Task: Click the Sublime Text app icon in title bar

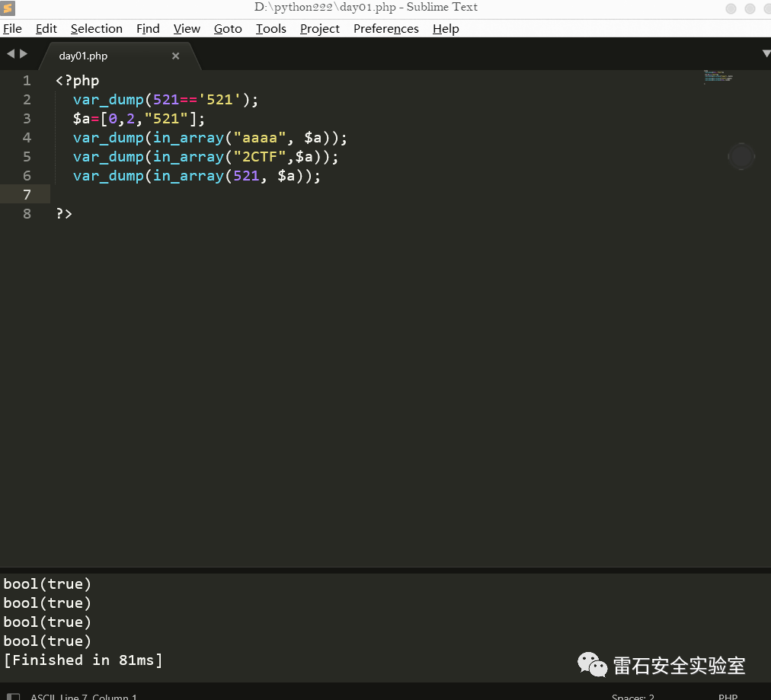Action: pos(8,8)
